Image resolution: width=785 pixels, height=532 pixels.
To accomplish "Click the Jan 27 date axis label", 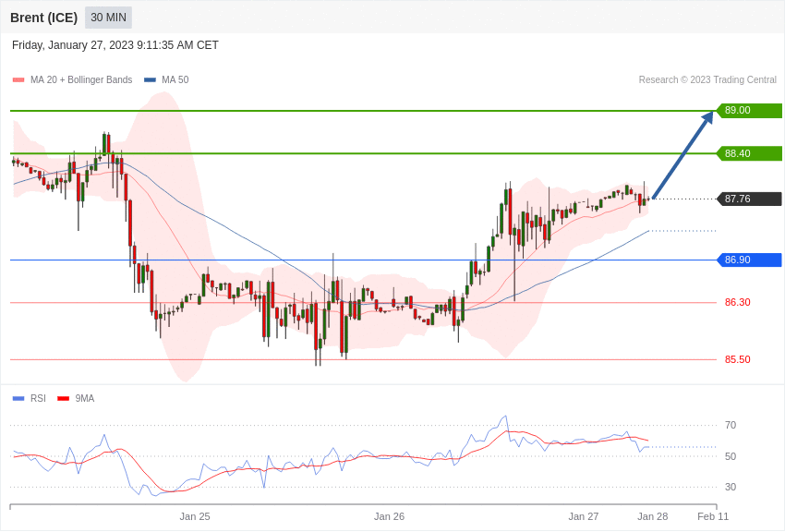I will pos(584,516).
